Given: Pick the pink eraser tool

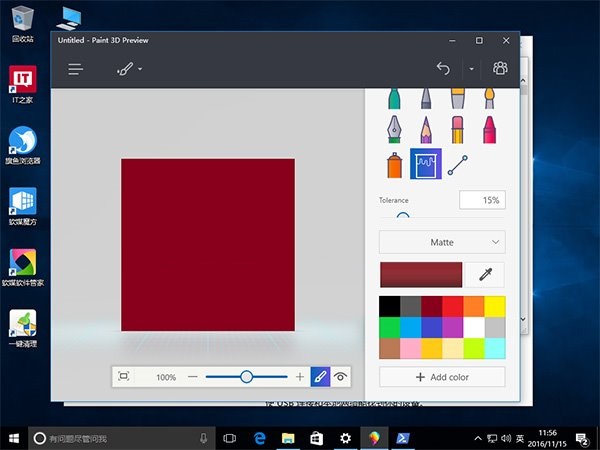Looking at the screenshot, I should (458, 130).
